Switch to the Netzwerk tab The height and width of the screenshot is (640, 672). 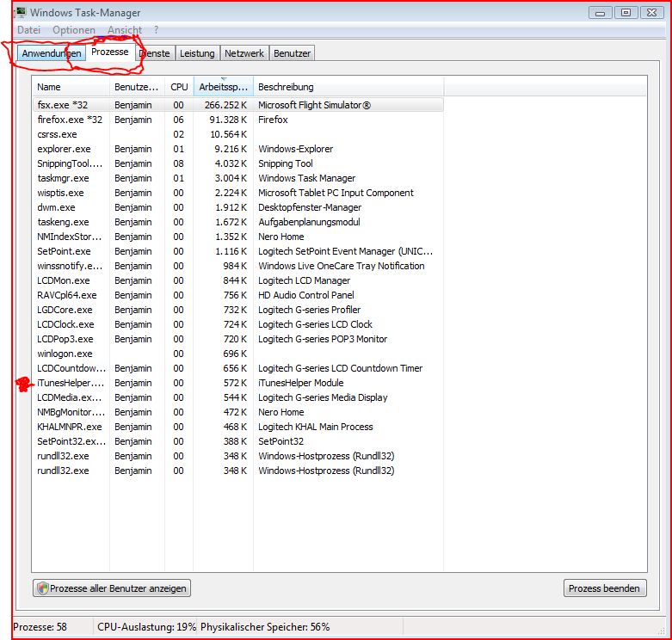point(244,53)
